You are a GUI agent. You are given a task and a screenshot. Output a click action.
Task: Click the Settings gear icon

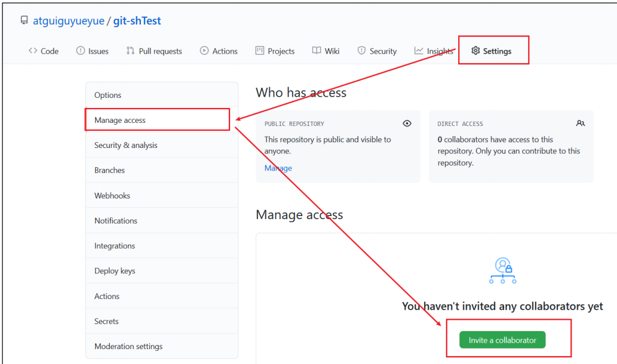[x=475, y=51]
